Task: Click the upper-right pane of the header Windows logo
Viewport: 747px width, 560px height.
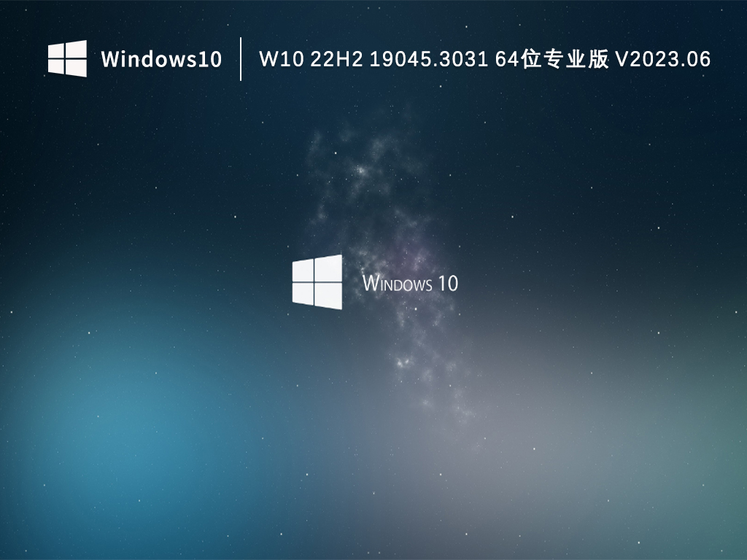Action: coord(77,49)
